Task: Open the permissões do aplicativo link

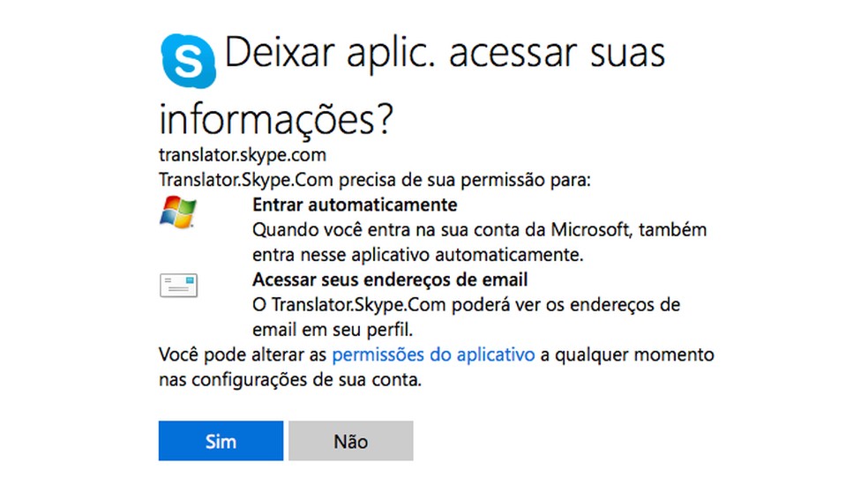Action: (x=433, y=356)
